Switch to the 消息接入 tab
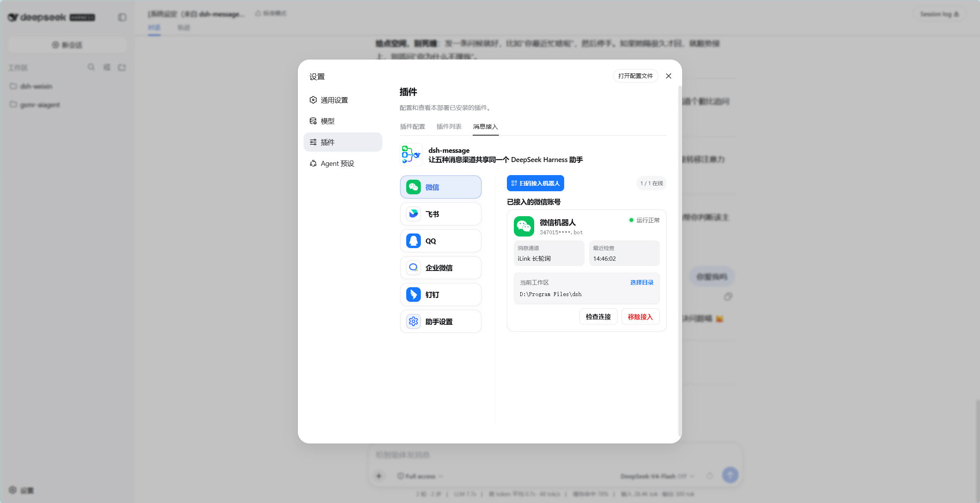Screen dimensions: 980x503 click(485, 126)
